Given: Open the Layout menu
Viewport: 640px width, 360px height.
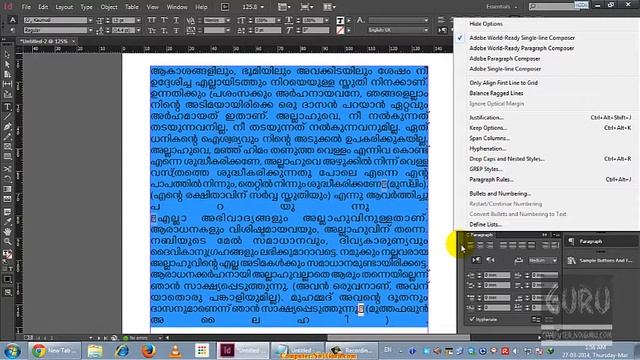Looking at the screenshot, I should (64, 7).
